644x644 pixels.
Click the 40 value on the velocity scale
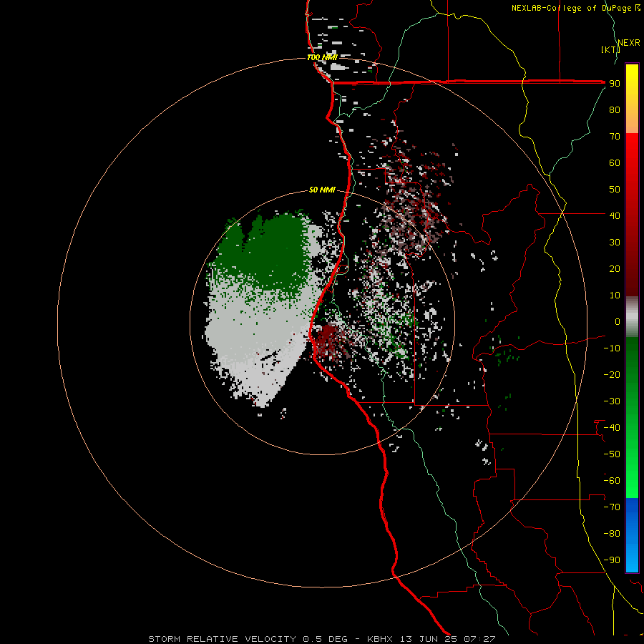pos(615,215)
